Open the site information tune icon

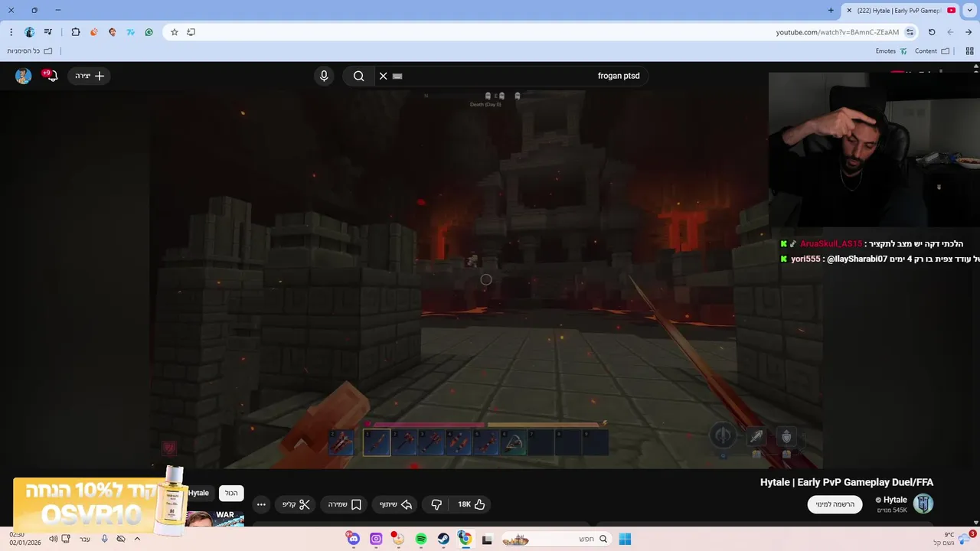coord(910,32)
